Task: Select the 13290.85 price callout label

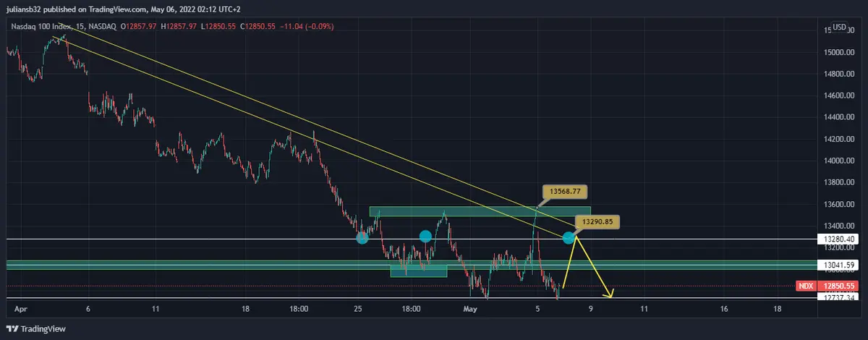Action: [x=597, y=221]
